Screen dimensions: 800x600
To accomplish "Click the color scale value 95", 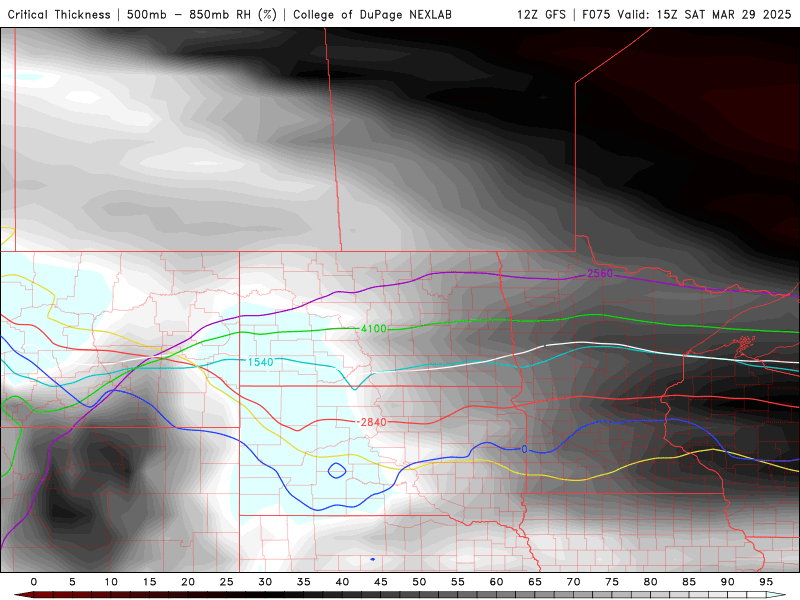I will pyautogui.click(x=766, y=582).
